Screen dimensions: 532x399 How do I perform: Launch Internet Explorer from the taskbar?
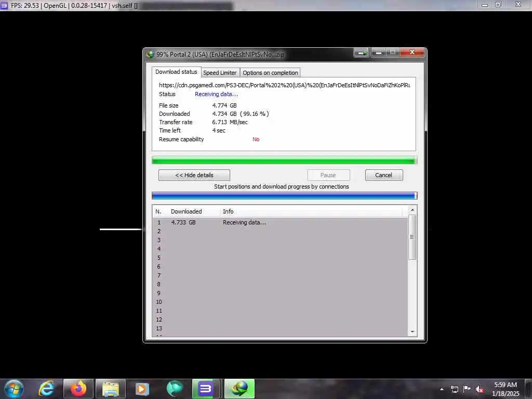[46, 389]
